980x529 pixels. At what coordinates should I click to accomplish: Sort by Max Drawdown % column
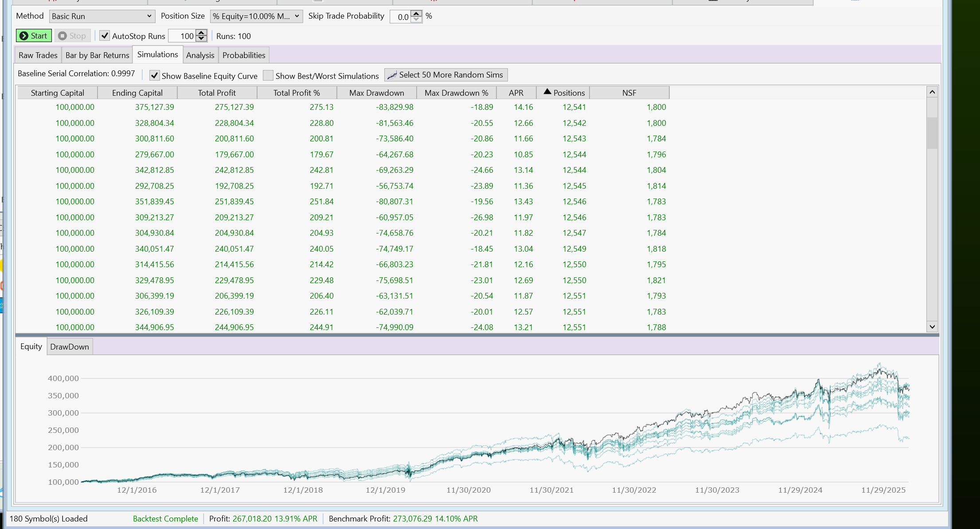pos(456,93)
